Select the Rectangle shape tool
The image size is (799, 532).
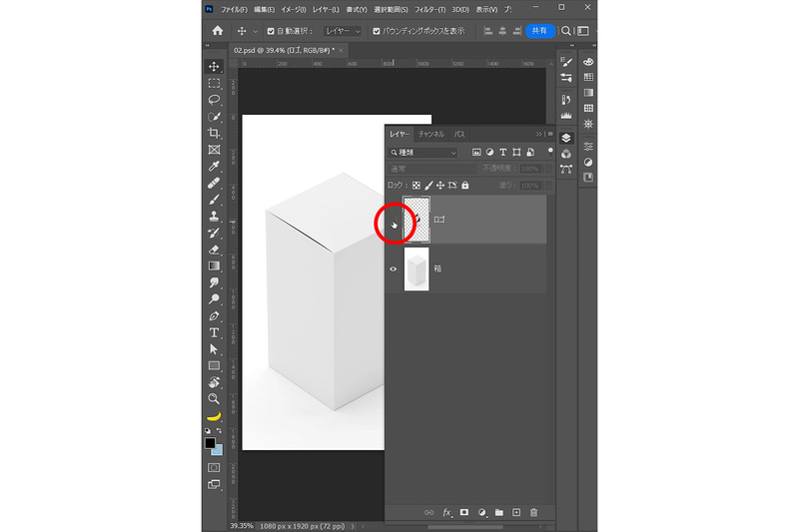coord(214,365)
